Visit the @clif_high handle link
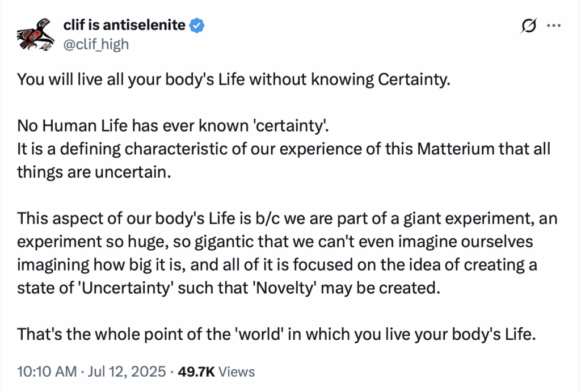This screenshot has height=392, width=581. click(x=96, y=44)
